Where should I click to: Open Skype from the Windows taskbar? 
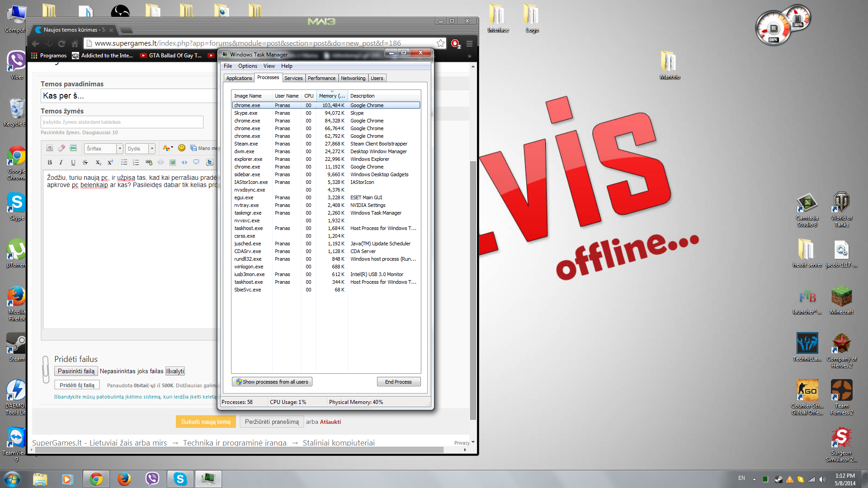coord(180,479)
